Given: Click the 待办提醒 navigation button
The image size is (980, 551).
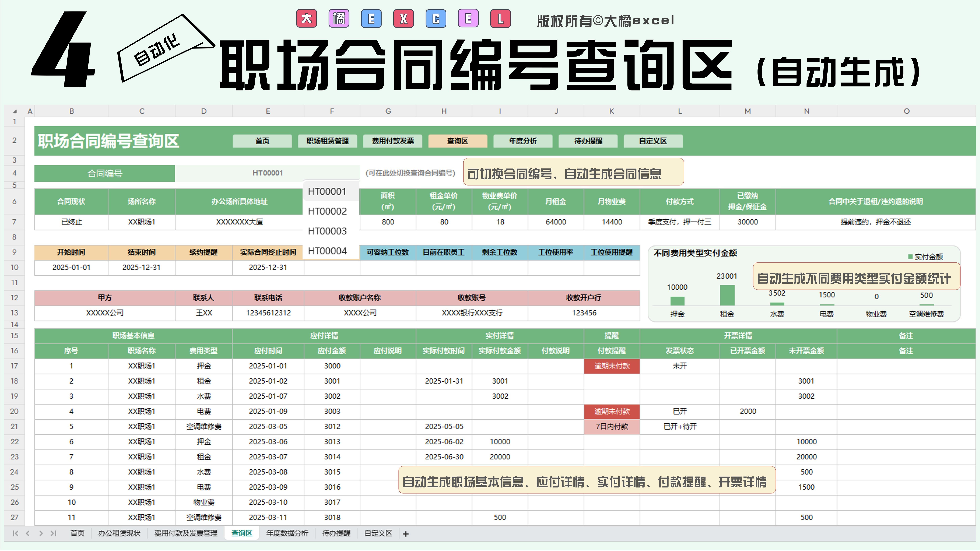Looking at the screenshot, I should click(x=588, y=141).
